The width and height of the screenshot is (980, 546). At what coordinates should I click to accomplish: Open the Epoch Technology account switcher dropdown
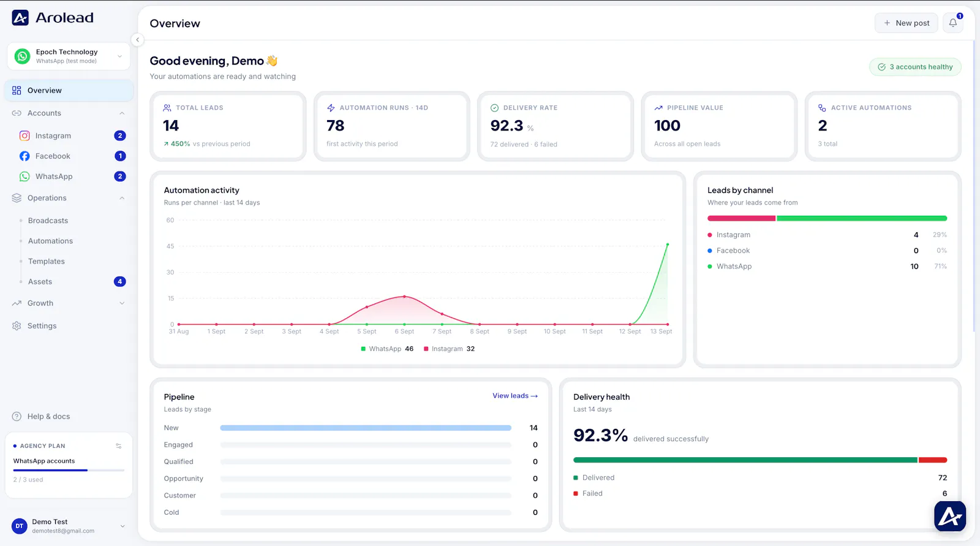[x=119, y=56]
